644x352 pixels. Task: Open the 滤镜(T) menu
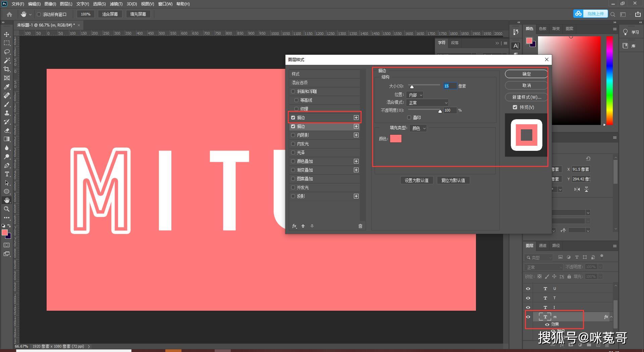(x=116, y=4)
